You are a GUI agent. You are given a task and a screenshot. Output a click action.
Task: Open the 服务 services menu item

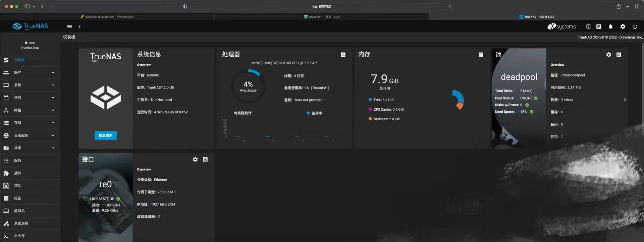coord(30,161)
